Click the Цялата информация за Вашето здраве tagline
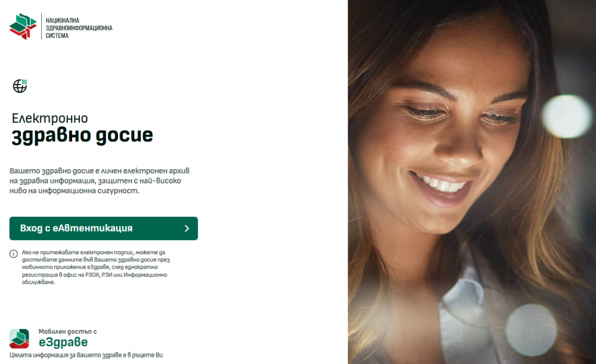Screen dimensions: 596x364 tap(86, 355)
